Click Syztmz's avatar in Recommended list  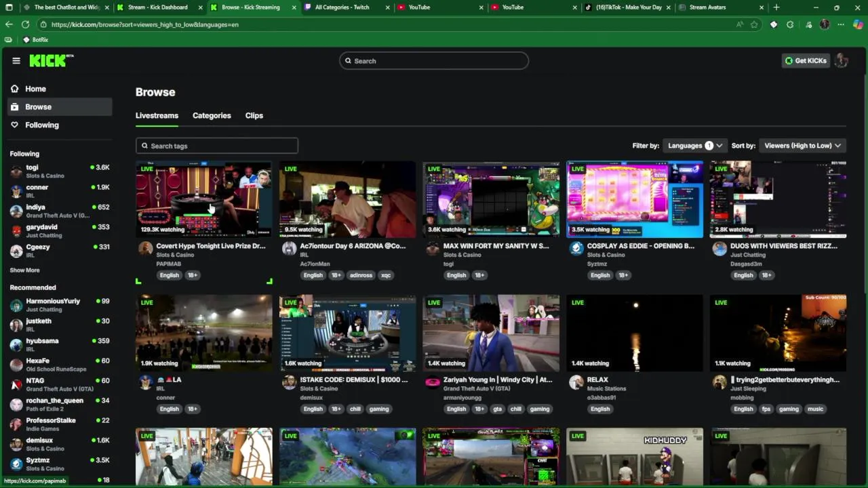[16, 464]
